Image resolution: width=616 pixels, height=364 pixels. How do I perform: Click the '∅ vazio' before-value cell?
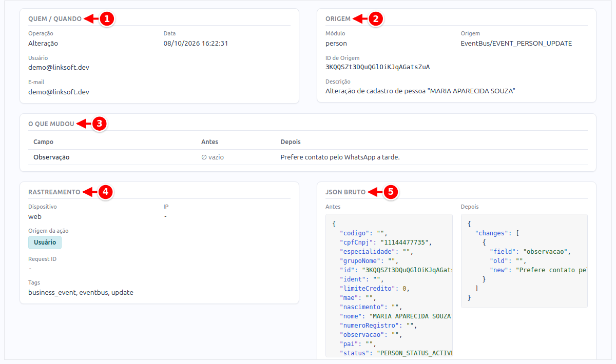[x=213, y=157]
